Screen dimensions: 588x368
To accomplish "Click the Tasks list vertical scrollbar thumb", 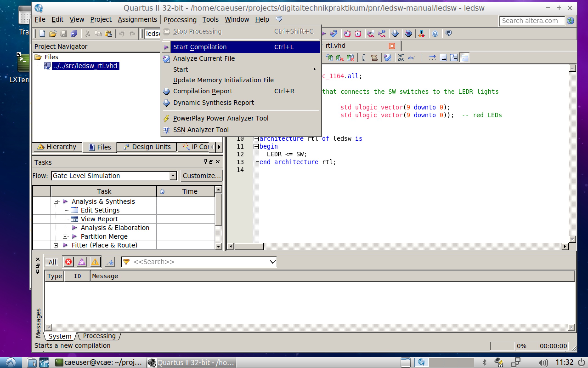I will [x=218, y=210].
